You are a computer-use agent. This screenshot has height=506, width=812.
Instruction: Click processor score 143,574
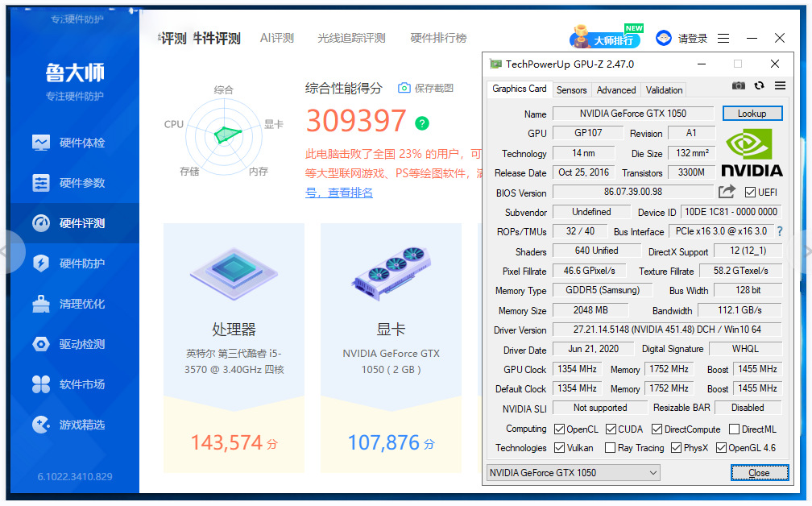coord(227,443)
